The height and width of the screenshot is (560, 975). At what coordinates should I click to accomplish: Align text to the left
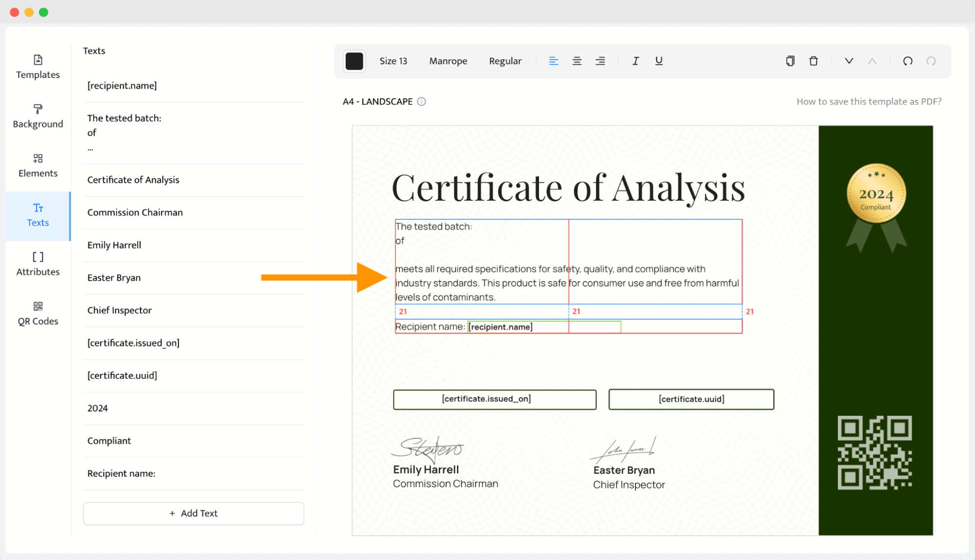(554, 61)
